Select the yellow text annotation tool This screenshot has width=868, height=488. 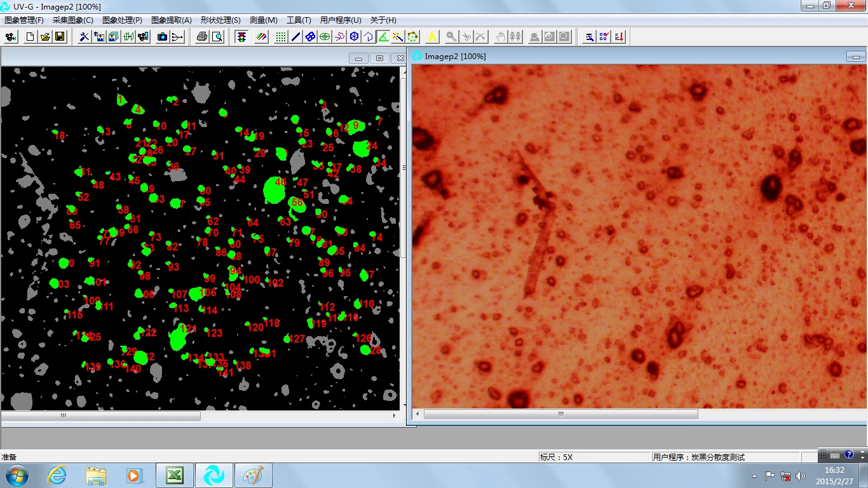(432, 37)
